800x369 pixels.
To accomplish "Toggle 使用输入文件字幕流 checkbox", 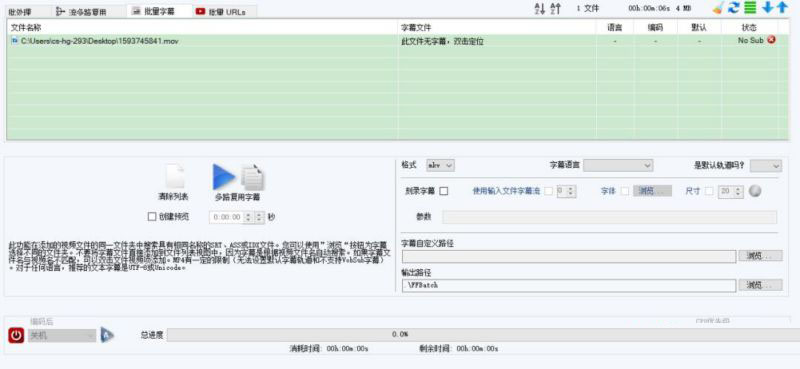I will tap(548, 191).
